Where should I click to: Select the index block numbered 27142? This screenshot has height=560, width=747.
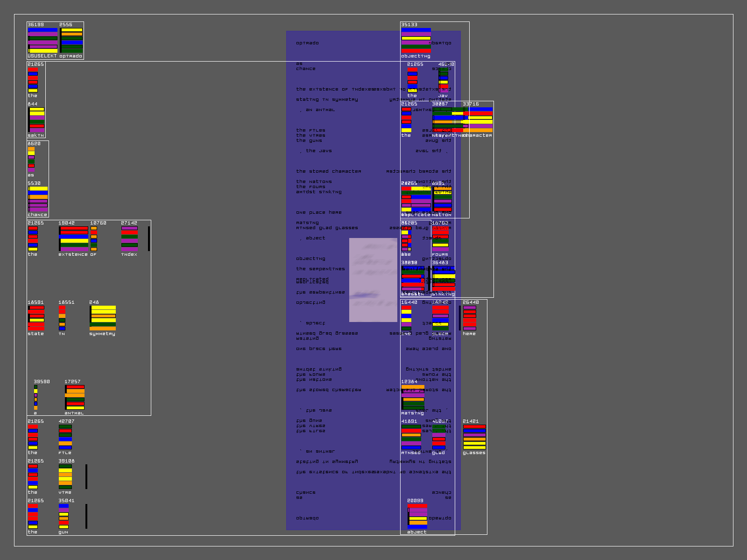[x=129, y=239]
